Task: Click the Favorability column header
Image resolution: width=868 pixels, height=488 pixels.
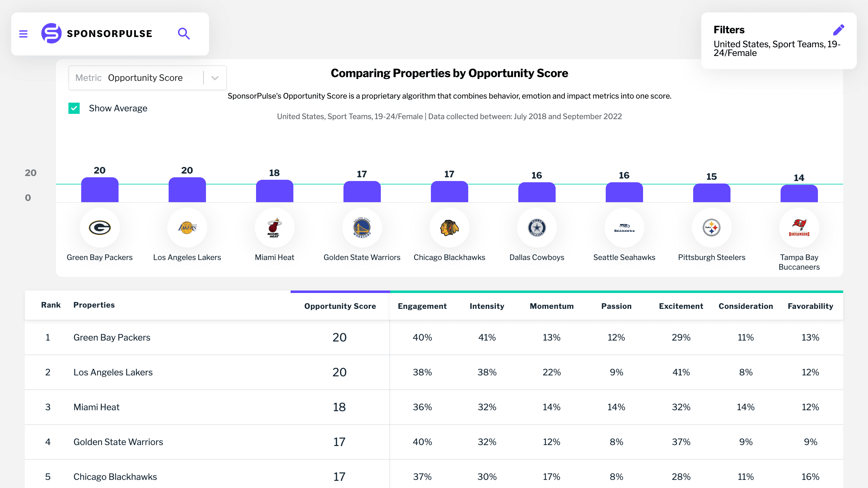Action: pyautogui.click(x=810, y=306)
